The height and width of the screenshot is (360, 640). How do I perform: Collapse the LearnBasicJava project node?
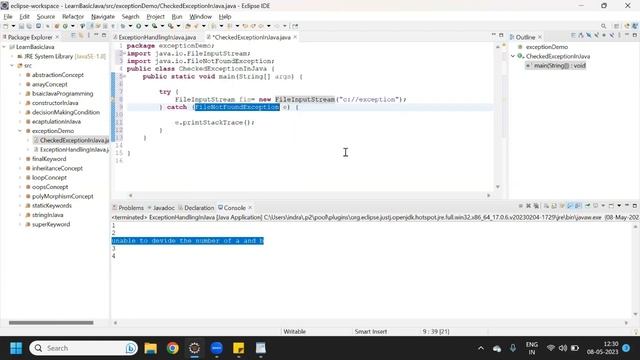click(4, 47)
